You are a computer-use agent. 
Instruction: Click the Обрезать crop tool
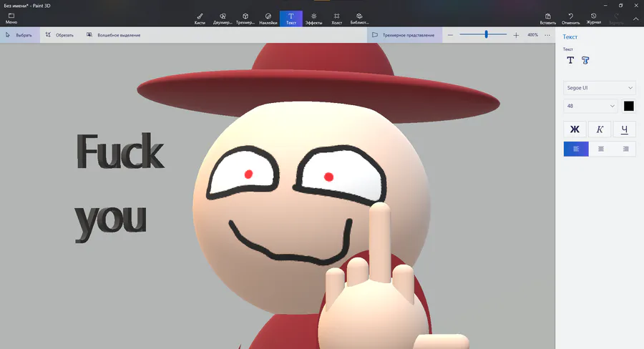(x=59, y=35)
